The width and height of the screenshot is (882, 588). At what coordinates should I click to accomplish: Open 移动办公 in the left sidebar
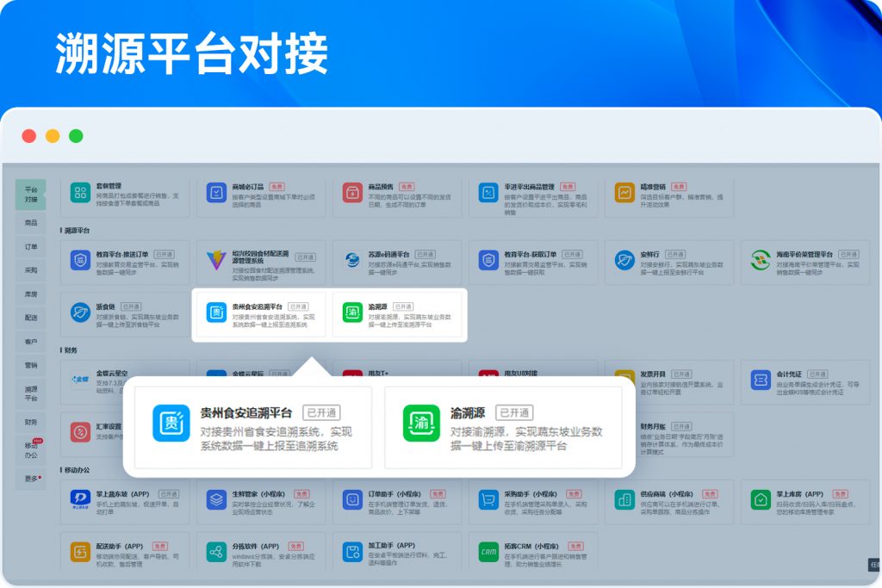tap(31, 449)
